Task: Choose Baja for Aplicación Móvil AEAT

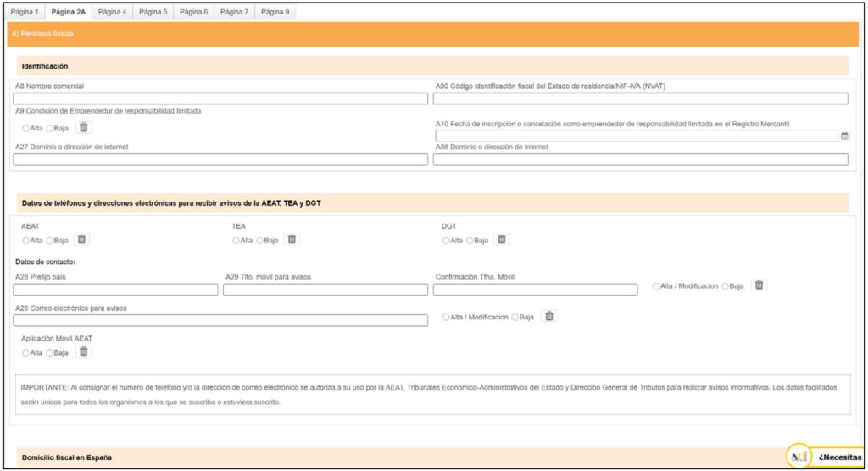Action: [x=49, y=352]
